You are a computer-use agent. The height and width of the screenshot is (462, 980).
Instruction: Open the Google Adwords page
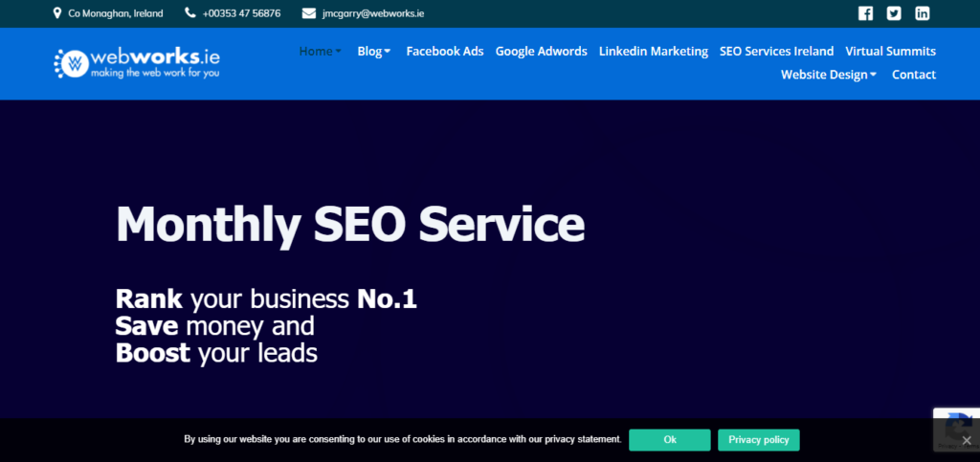click(x=542, y=52)
